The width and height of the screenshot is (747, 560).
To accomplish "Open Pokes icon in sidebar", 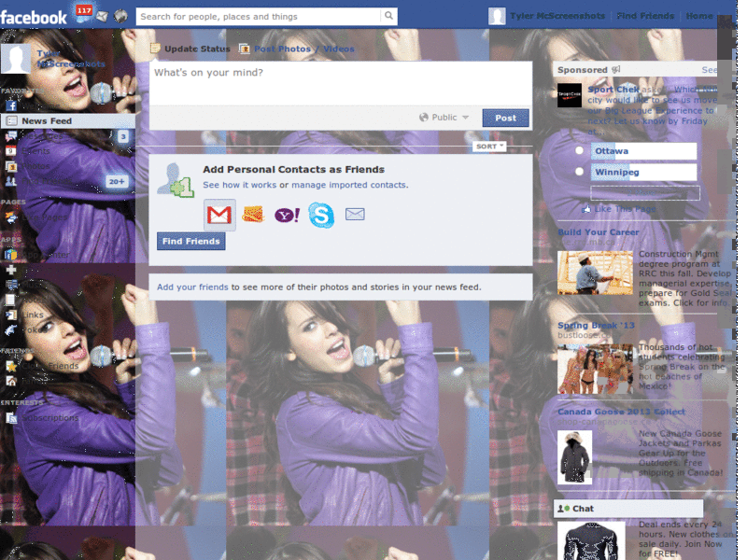I will point(10,329).
